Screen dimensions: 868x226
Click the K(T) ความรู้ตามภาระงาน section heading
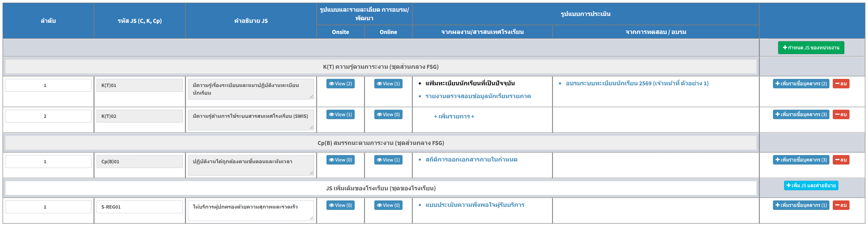coord(381,67)
